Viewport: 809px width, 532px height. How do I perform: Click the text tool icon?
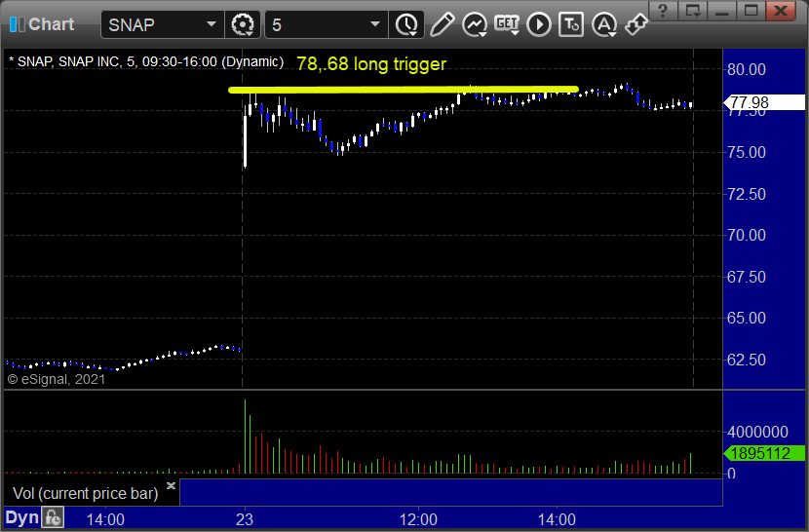click(571, 24)
